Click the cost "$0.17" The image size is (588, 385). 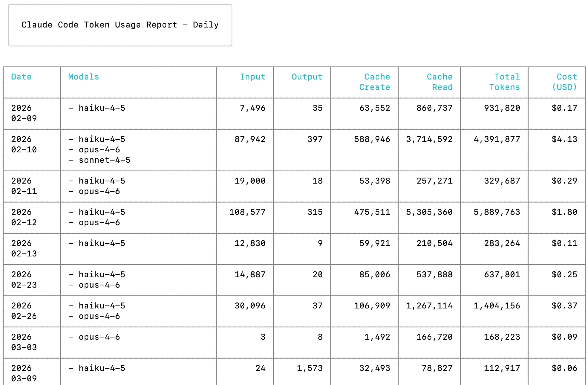click(564, 108)
